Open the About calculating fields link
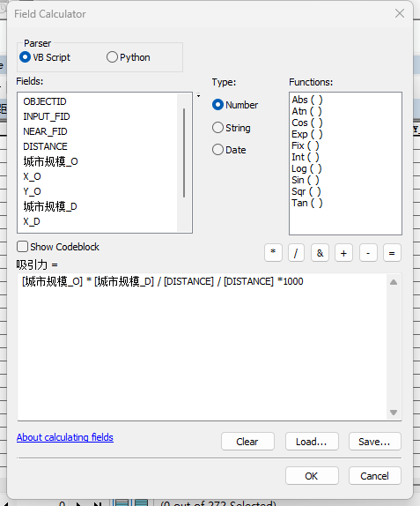 pos(65,437)
